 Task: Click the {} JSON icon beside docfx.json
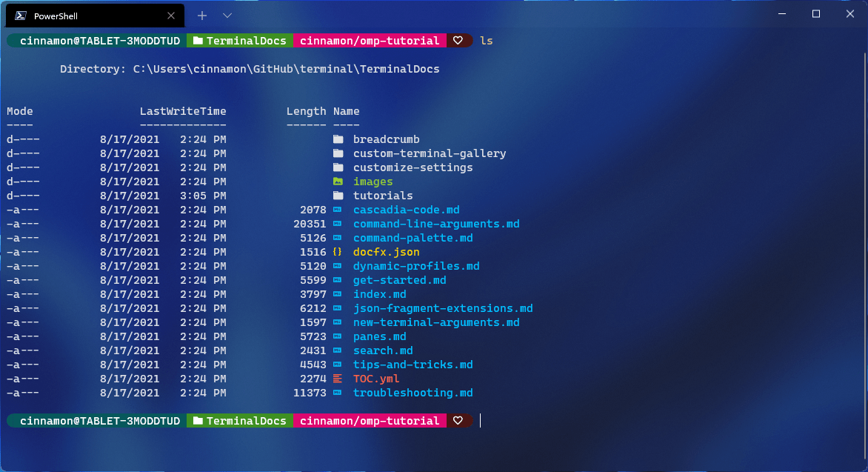click(338, 252)
